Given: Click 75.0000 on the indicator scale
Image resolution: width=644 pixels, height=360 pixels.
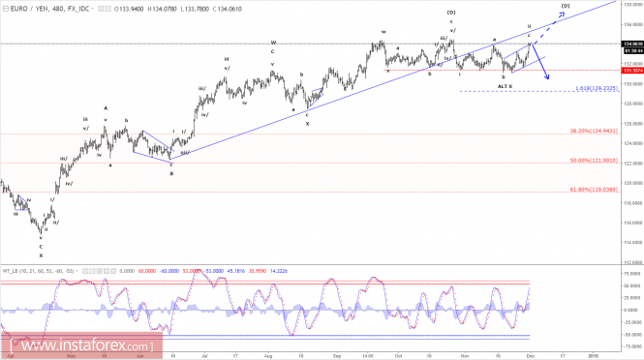Looking at the screenshot, I should click(x=633, y=273).
